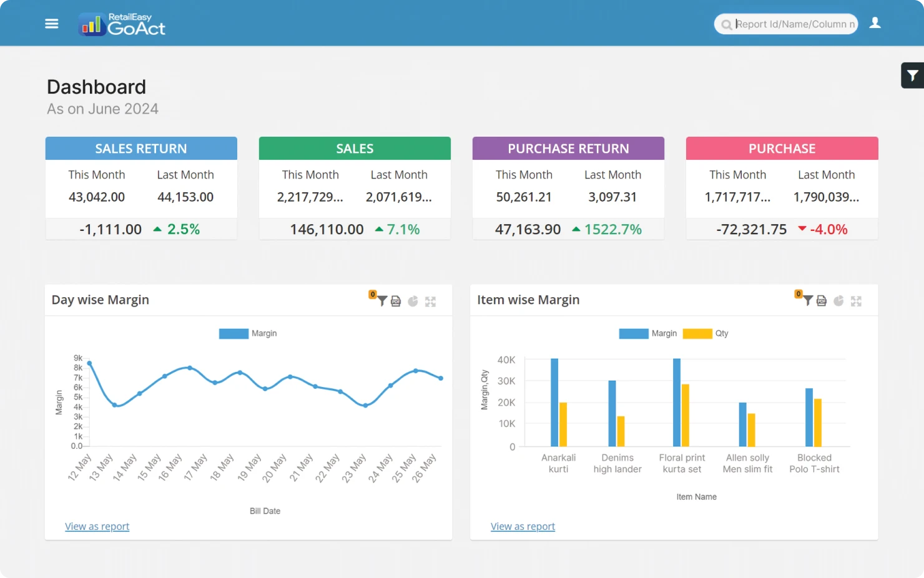Expand Item wise Margin chart to fullscreen
The width and height of the screenshot is (924, 578).
pos(856,301)
